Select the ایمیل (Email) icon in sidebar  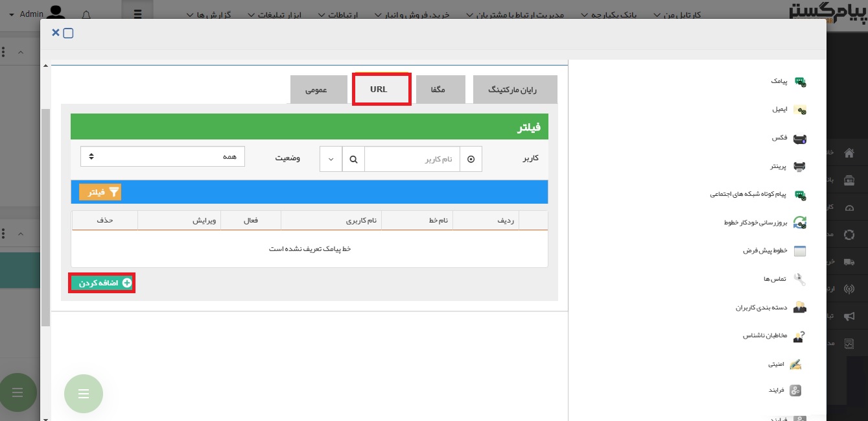pyautogui.click(x=800, y=110)
